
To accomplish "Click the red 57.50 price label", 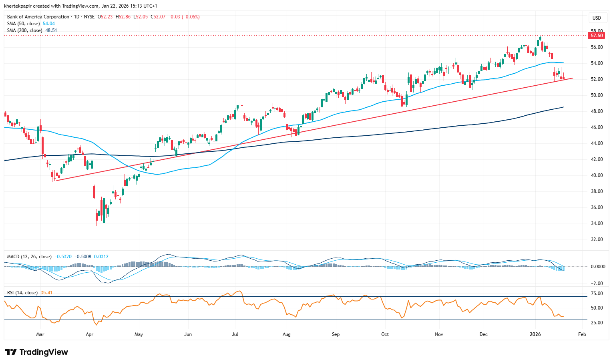I will coord(596,36).
